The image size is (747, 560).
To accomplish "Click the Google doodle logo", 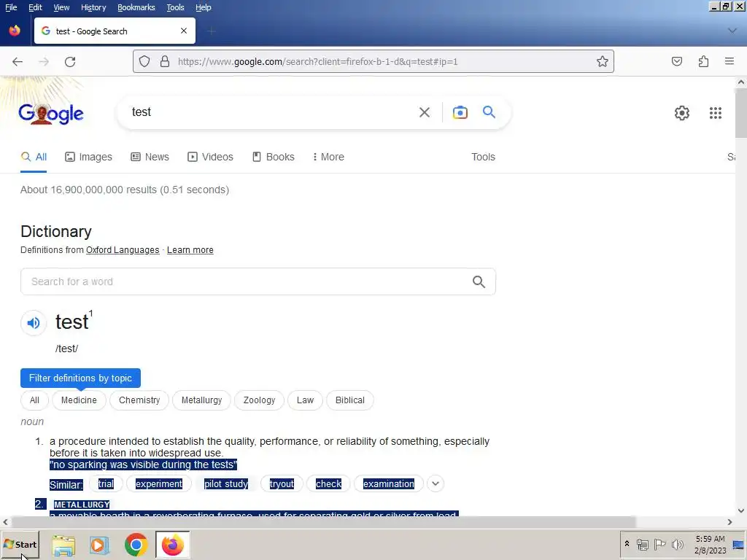I will 51,113.
